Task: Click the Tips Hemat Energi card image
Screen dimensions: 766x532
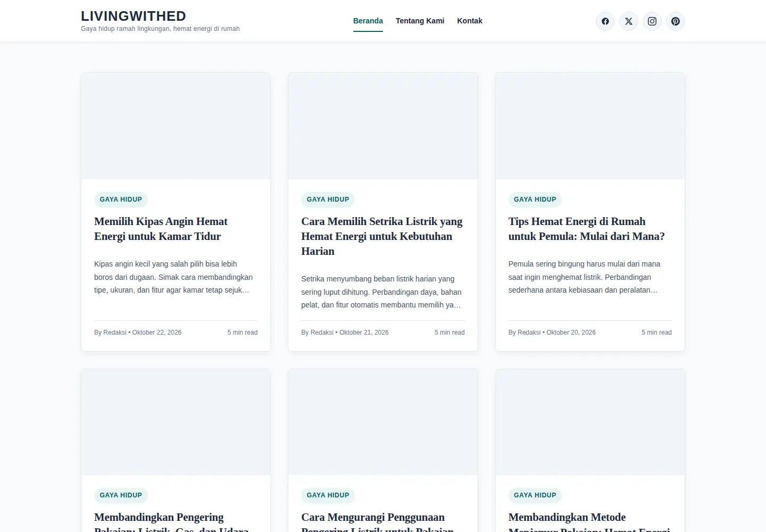Action: pyautogui.click(x=590, y=126)
